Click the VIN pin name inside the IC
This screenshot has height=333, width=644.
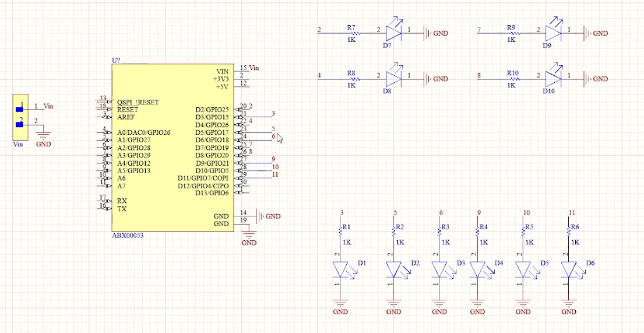point(222,72)
